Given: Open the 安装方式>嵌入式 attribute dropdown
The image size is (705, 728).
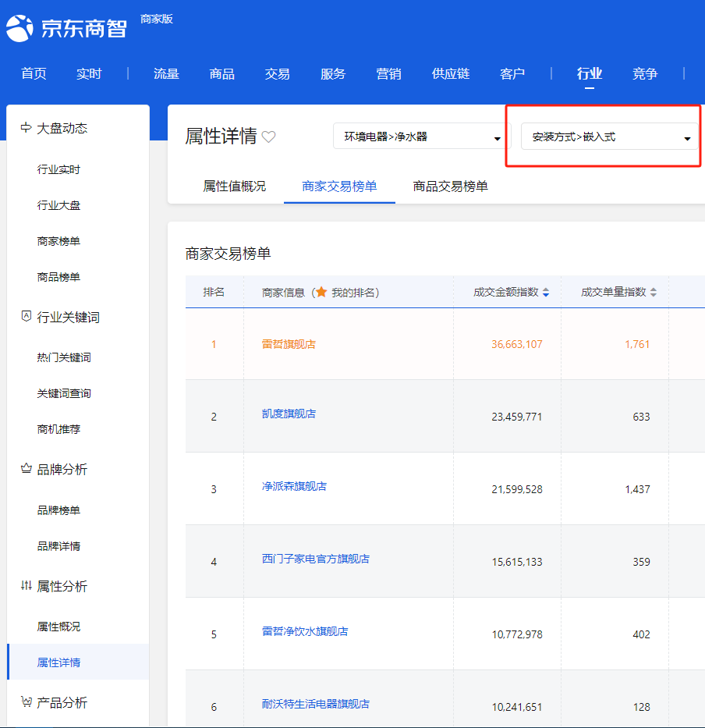Looking at the screenshot, I should [609, 136].
